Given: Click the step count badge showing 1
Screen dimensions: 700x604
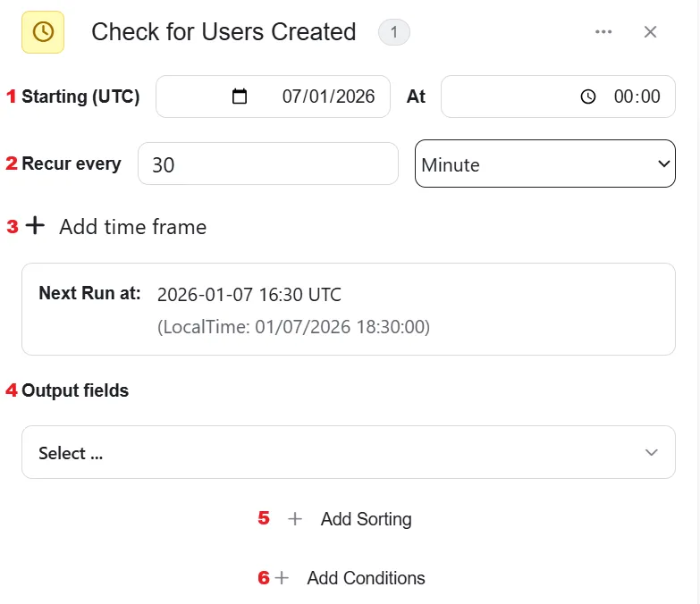Looking at the screenshot, I should click(x=393, y=32).
